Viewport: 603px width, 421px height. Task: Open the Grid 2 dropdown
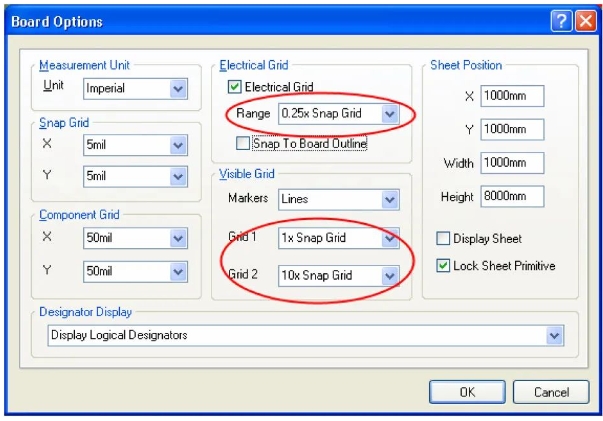(389, 275)
